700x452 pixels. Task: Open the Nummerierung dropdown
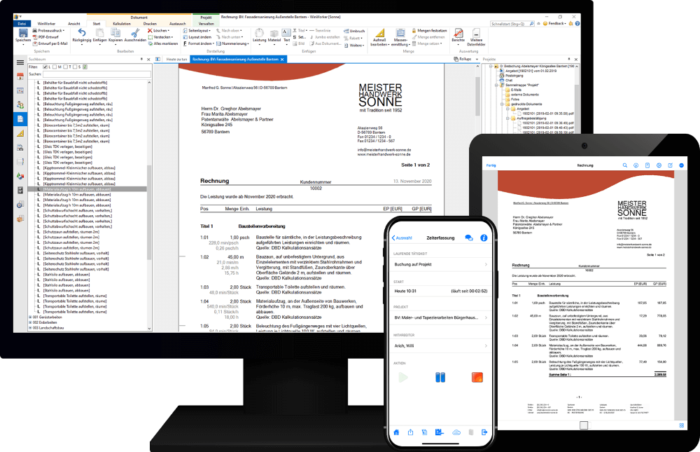pos(233,44)
